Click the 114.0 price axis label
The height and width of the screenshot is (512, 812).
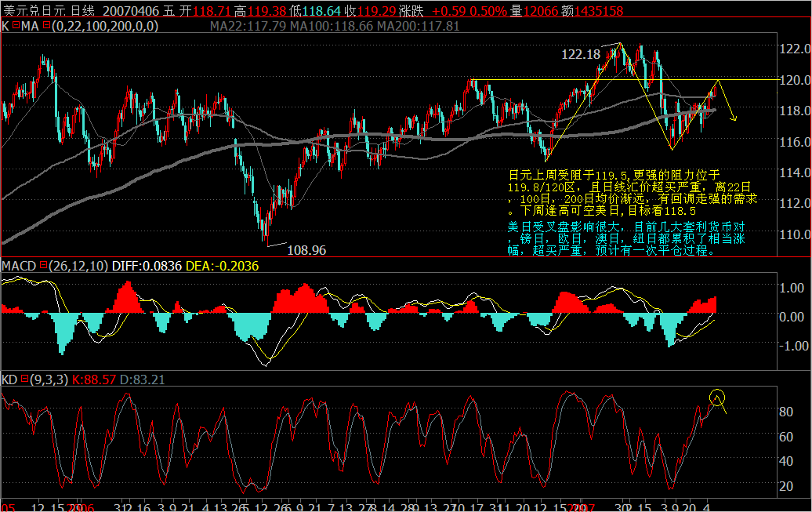[795, 172]
